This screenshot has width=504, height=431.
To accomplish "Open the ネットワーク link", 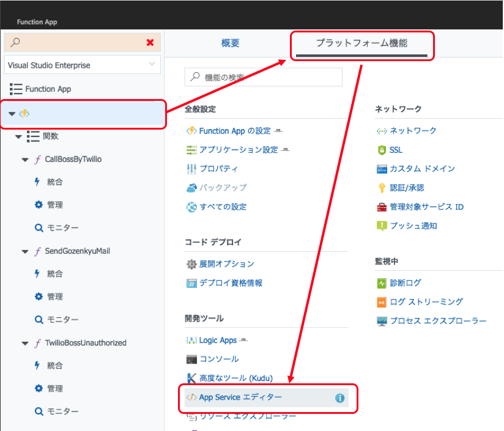I will point(413,131).
